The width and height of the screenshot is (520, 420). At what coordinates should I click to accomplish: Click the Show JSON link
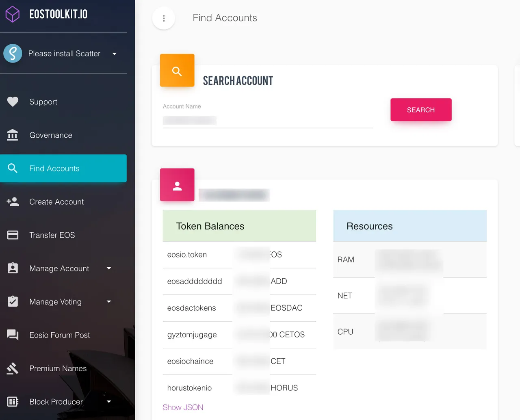click(183, 407)
